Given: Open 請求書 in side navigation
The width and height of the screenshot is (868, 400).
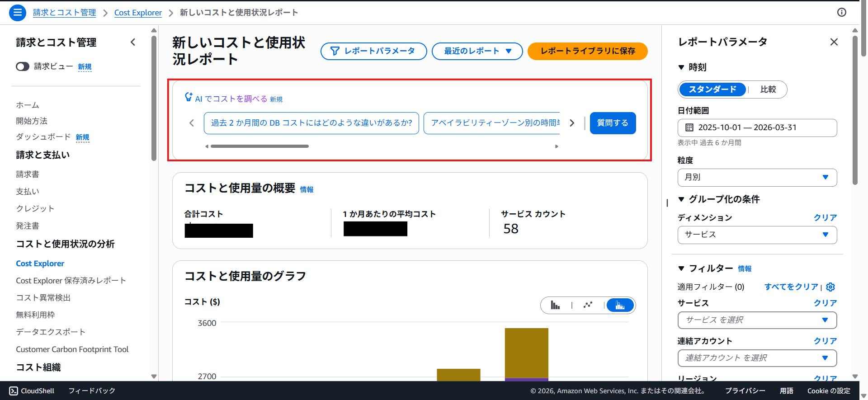Looking at the screenshot, I should tap(28, 174).
